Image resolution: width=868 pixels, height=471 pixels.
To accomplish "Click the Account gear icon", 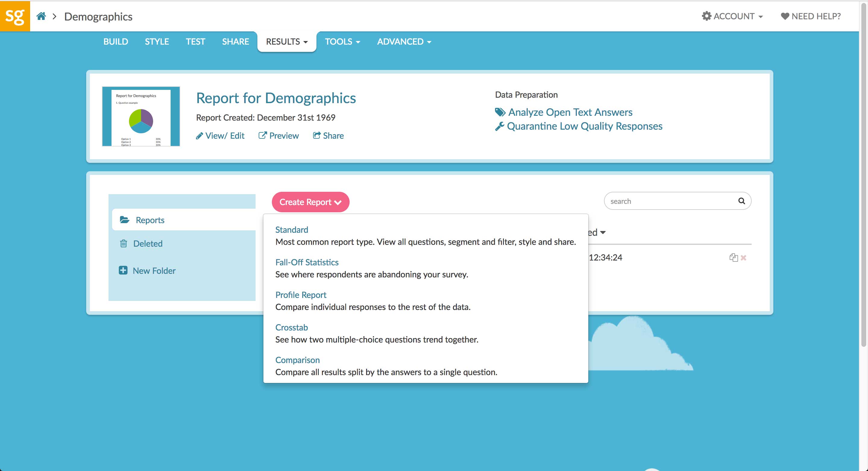I will tap(707, 15).
